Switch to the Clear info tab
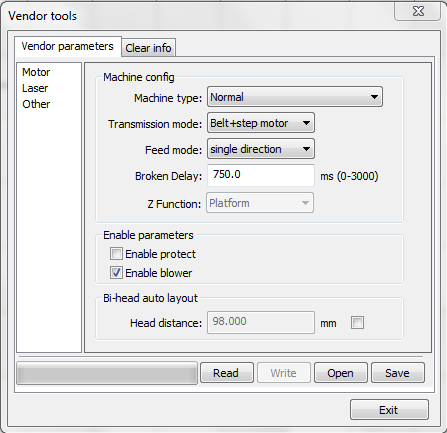The height and width of the screenshot is (433, 447). pos(148,48)
